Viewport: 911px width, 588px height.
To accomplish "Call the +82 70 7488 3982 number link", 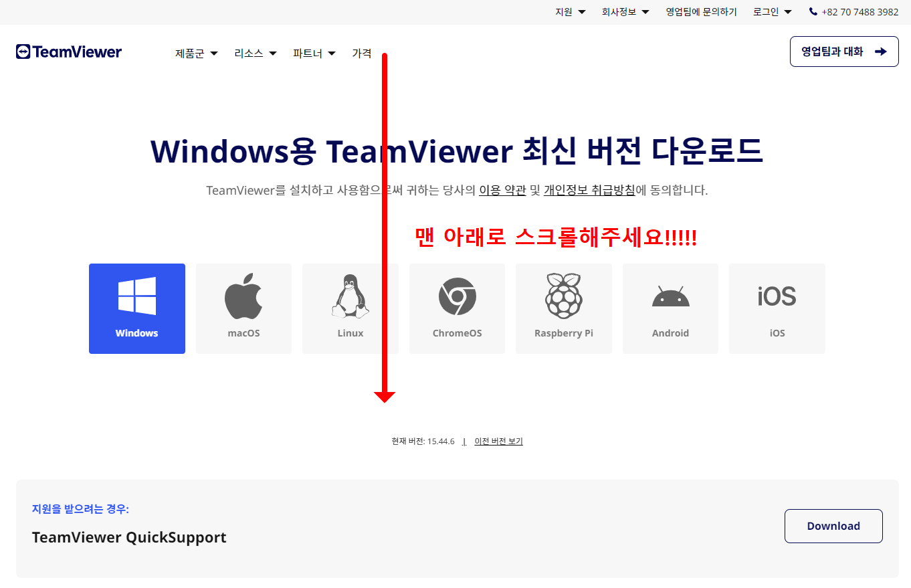I will pos(860,12).
